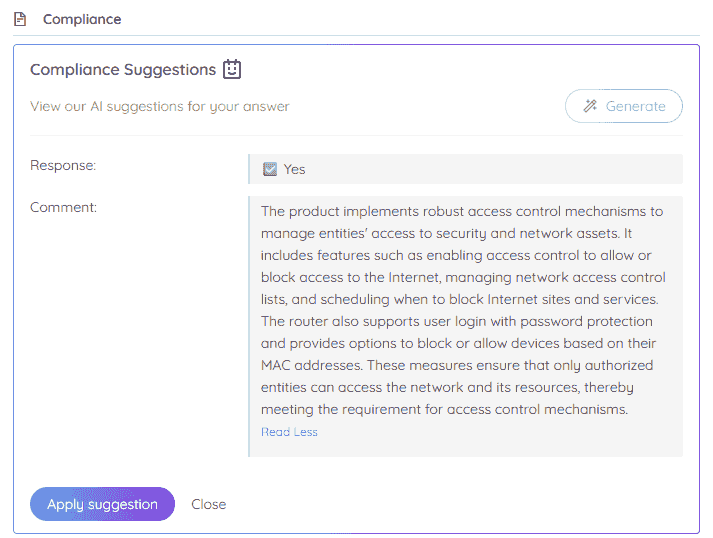The image size is (713, 538).
Task: Click the Compliance document icon
Action: coord(20,19)
